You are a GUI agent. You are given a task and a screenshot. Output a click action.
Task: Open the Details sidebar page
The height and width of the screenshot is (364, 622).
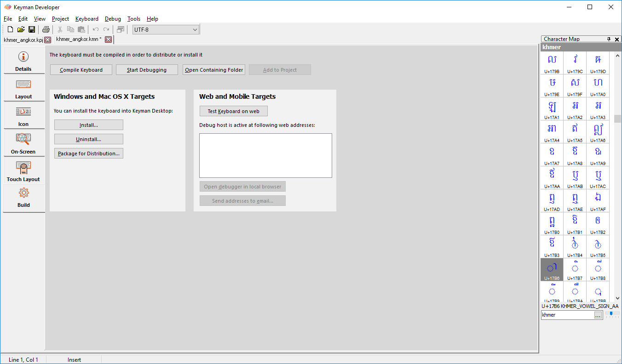[23, 60]
